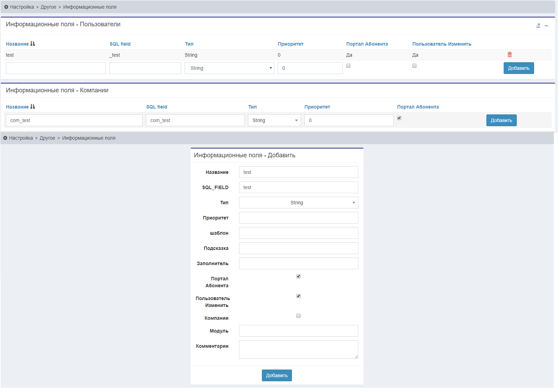Viewport: 559px width, 392px height.
Task: Click the red trash icon in the test row
Action: [510, 55]
